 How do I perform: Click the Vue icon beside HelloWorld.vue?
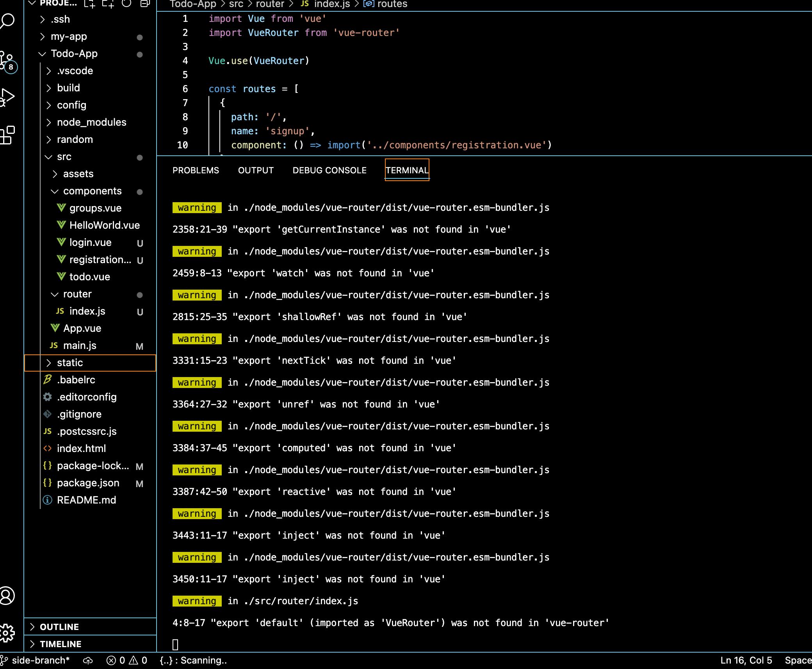click(61, 225)
